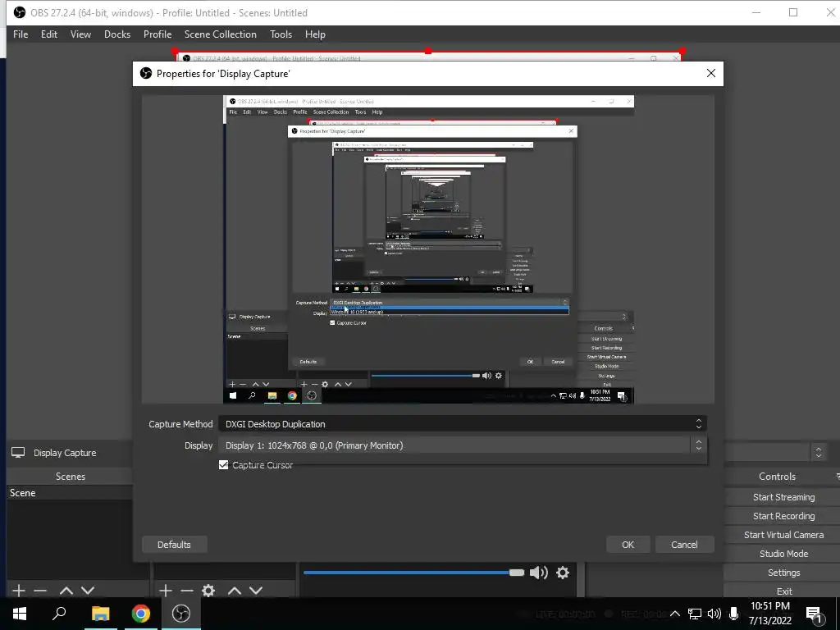The height and width of the screenshot is (630, 840).
Task: Click the Defaults button
Action: pyautogui.click(x=174, y=545)
